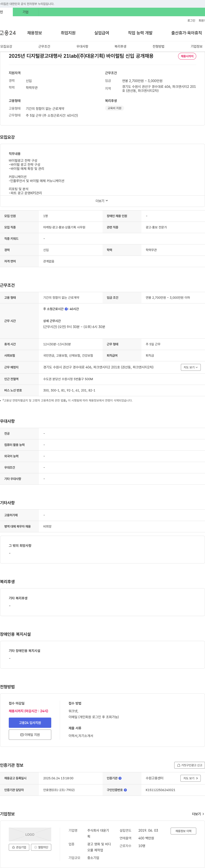Click the job title 2025년 디지털광고대행사 heading

(x=81, y=56)
